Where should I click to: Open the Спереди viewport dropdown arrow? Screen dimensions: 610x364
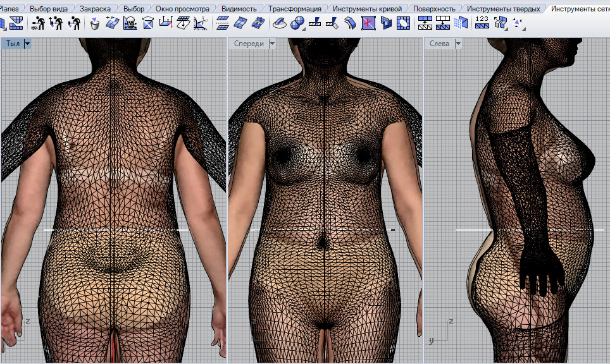[x=272, y=44]
